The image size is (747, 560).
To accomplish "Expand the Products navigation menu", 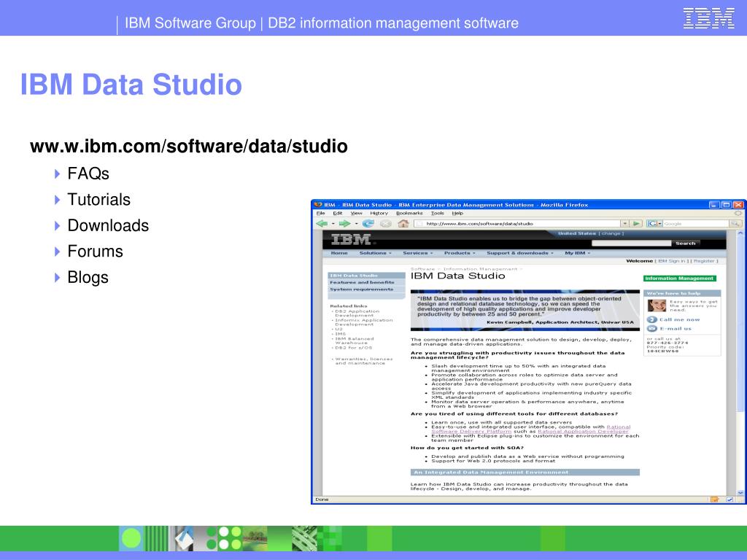I will [x=460, y=253].
